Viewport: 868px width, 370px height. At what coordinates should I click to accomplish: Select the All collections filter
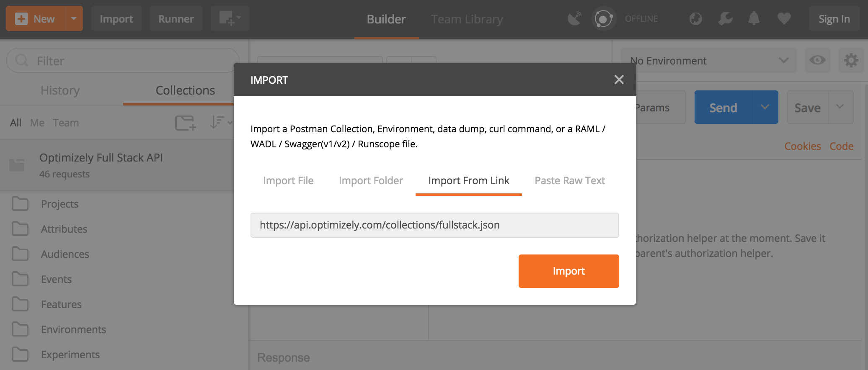pyautogui.click(x=15, y=123)
